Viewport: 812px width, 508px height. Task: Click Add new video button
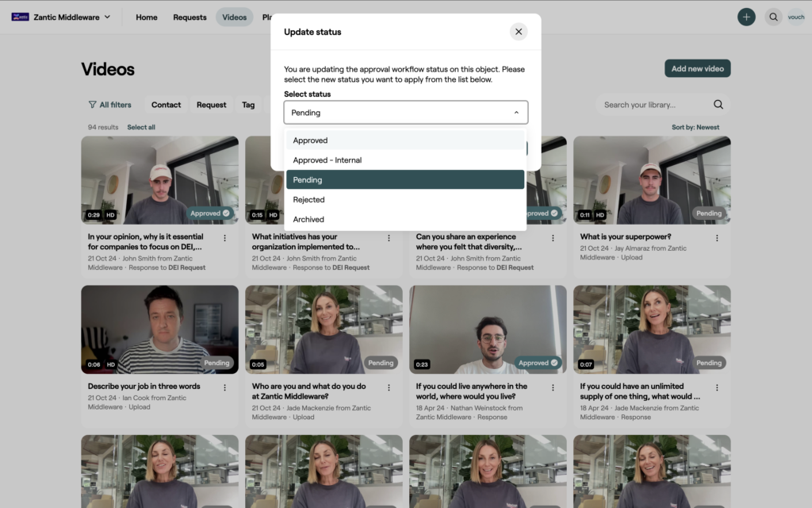[x=698, y=68]
